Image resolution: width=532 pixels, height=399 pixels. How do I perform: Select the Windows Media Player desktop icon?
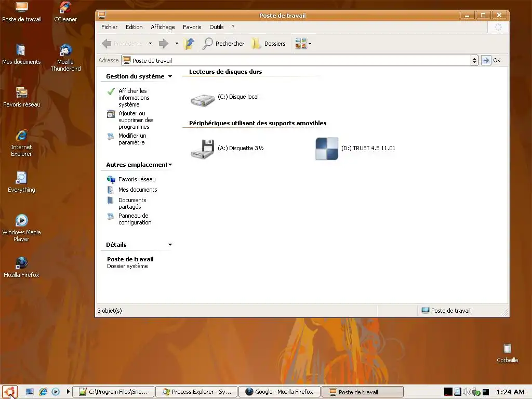click(21, 228)
